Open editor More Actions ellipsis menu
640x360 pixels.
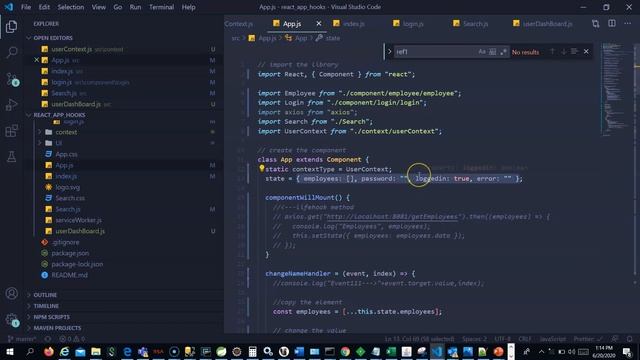point(627,24)
